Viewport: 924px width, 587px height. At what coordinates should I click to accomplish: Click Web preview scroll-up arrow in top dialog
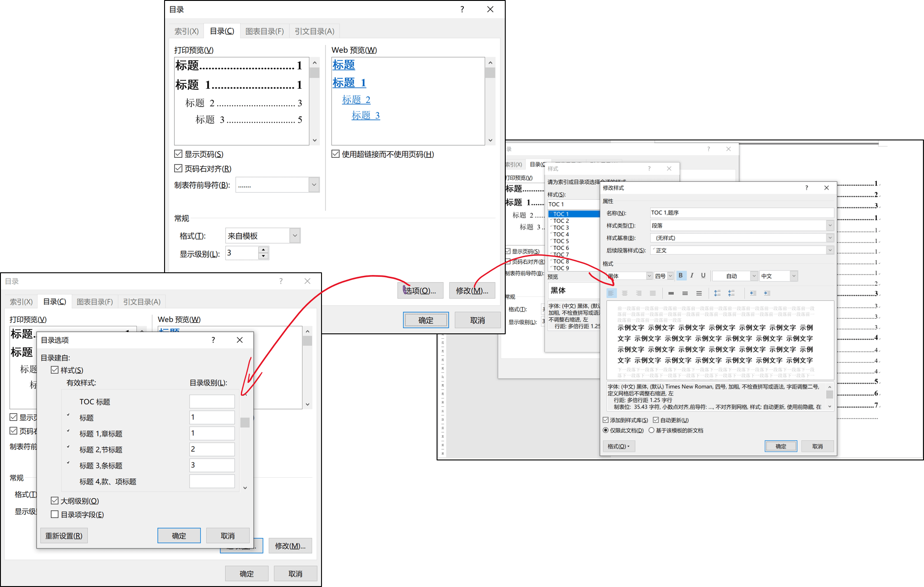[490, 62]
